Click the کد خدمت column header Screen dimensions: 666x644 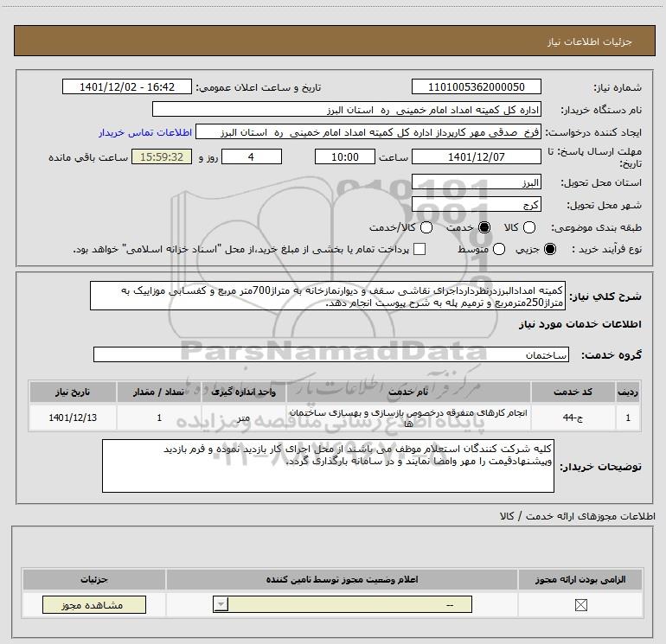(573, 392)
